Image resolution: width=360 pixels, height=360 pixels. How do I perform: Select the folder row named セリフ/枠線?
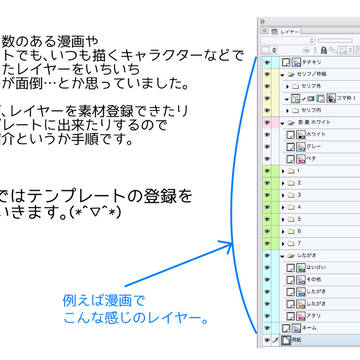tap(312, 74)
